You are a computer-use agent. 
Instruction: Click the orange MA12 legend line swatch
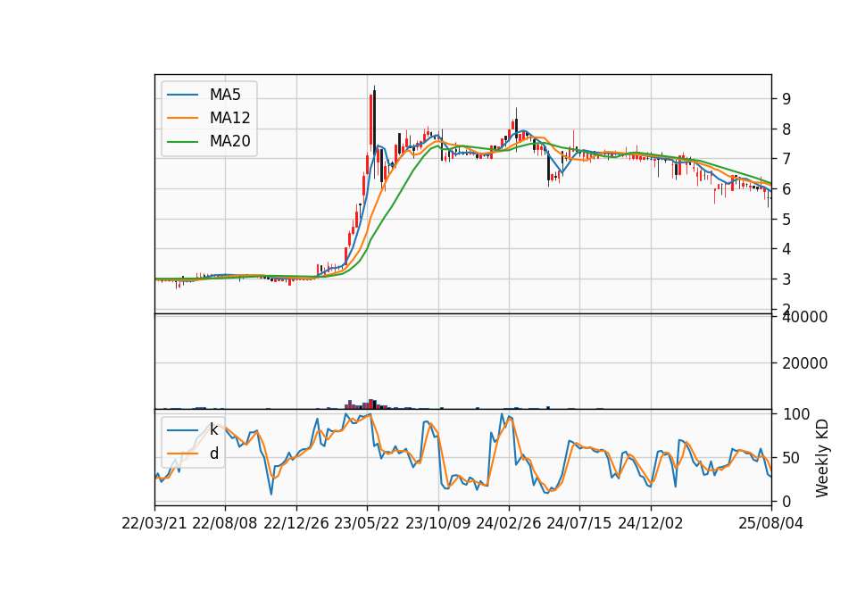tap(182, 118)
